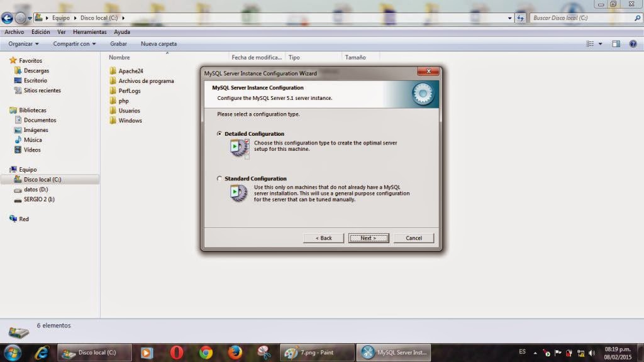Click the Explorer back arrow button
The width and height of the screenshot is (644, 362).
pos(7,18)
